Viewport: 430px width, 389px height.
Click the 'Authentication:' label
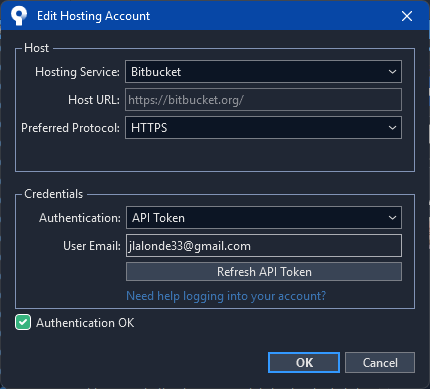point(80,218)
